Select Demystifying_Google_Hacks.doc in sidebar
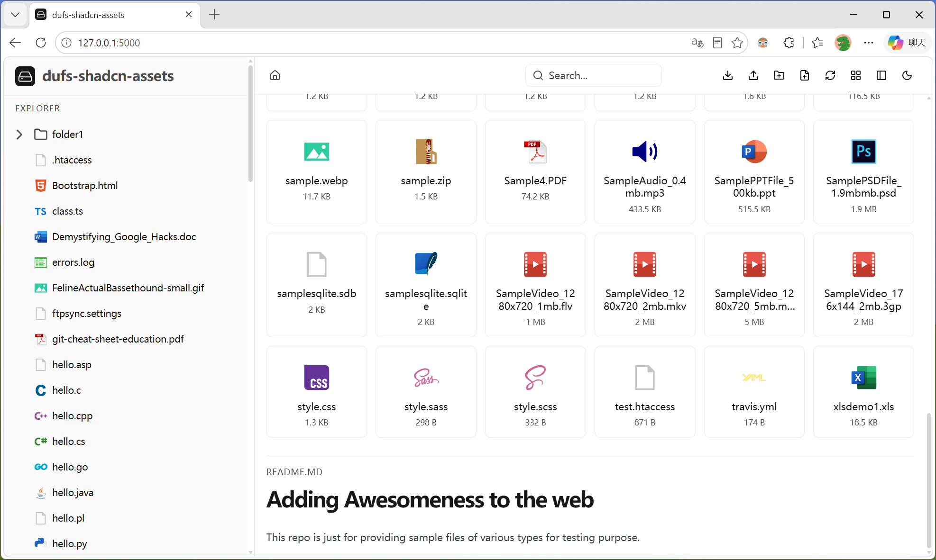This screenshot has width=936, height=560. tap(124, 237)
